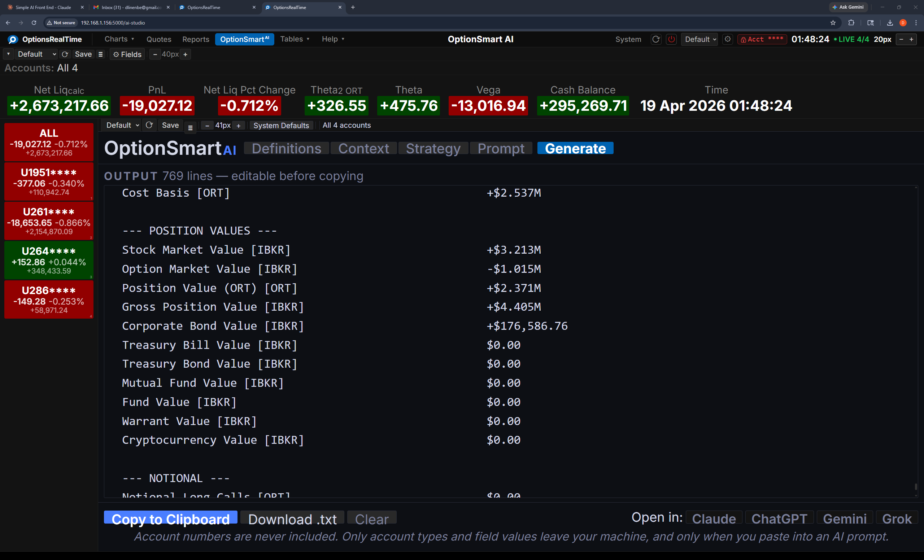Screen dimensions: 924x560
Task: Select the ALL accounts card
Action: 49,142
